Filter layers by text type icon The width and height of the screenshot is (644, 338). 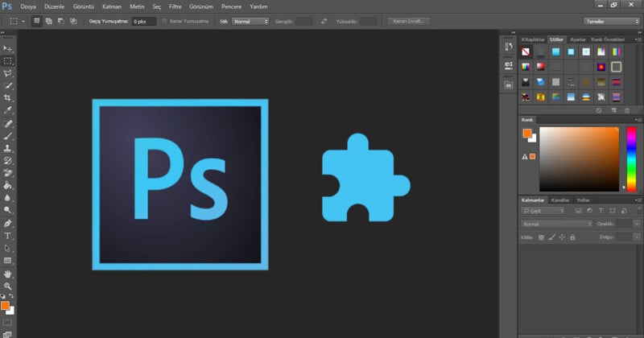point(601,211)
